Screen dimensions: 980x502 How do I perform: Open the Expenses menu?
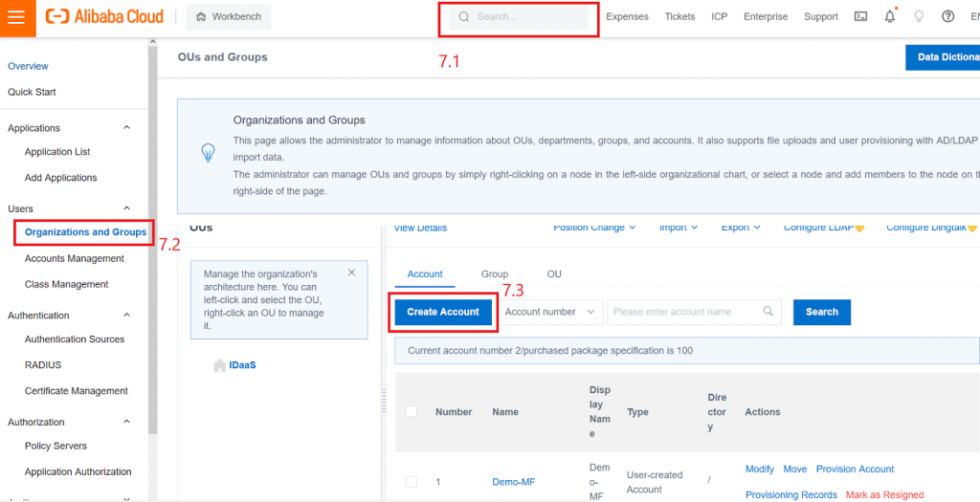627,17
